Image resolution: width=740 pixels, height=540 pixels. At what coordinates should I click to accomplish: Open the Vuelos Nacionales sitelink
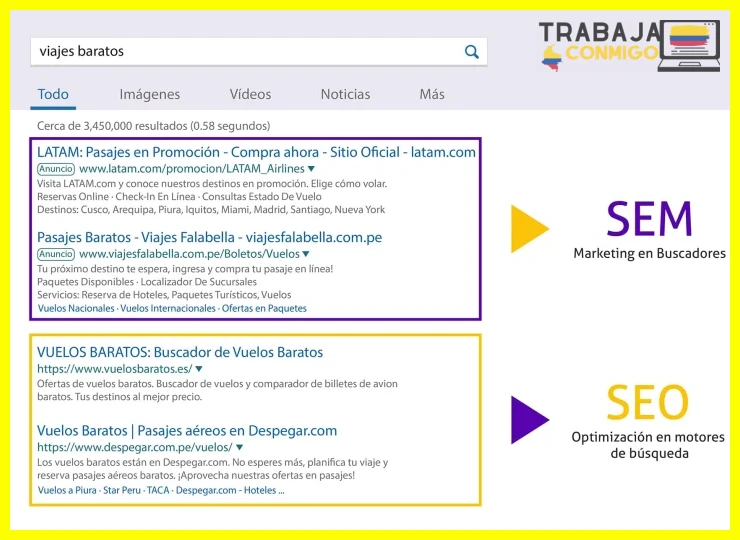(76, 309)
